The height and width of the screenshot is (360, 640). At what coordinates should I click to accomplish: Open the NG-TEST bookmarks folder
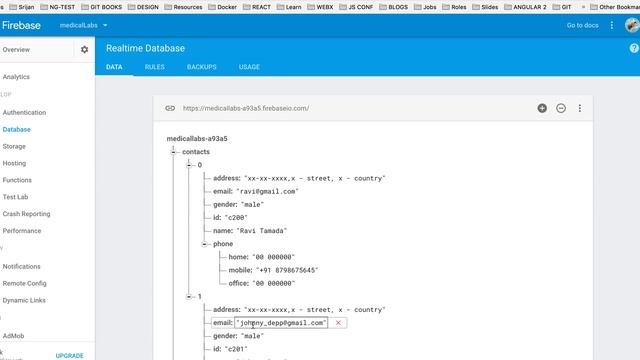(x=58, y=7)
